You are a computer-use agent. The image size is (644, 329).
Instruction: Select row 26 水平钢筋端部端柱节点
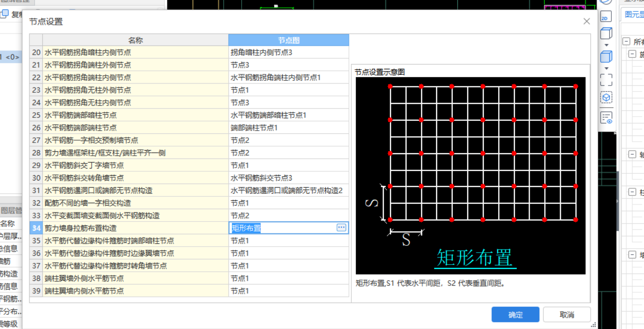pos(136,128)
